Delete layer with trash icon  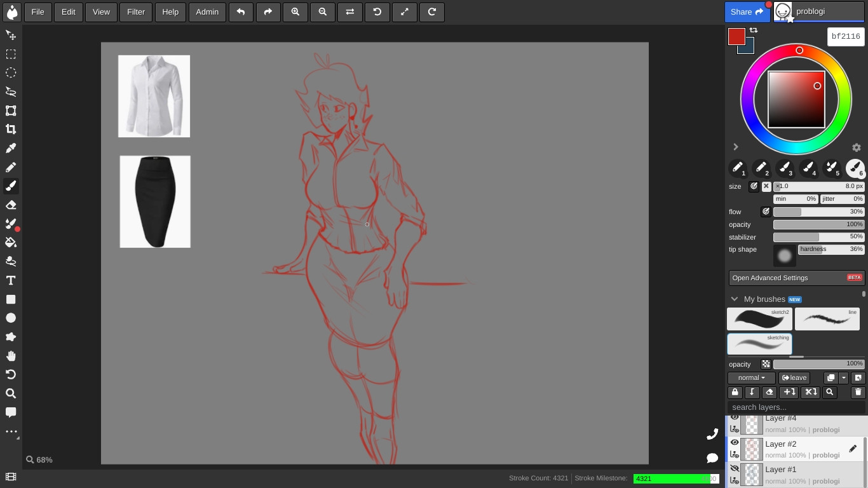tap(858, 392)
